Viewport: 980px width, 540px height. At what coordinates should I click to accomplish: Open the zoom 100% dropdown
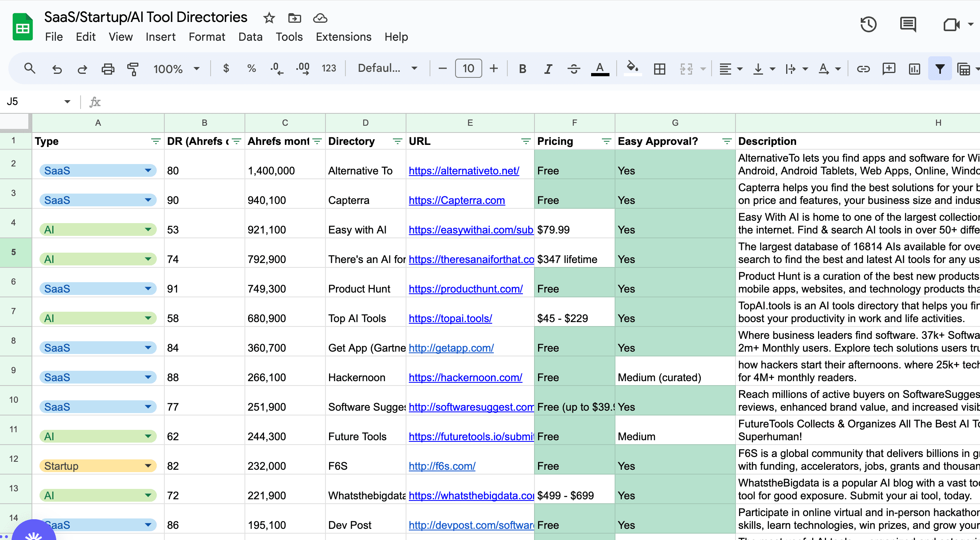176,69
